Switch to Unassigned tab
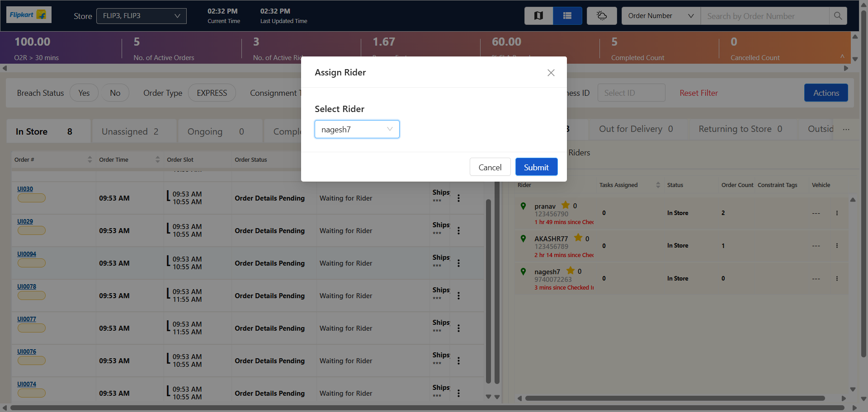Image resolution: width=868 pixels, height=412 pixels. coord(134,131)
